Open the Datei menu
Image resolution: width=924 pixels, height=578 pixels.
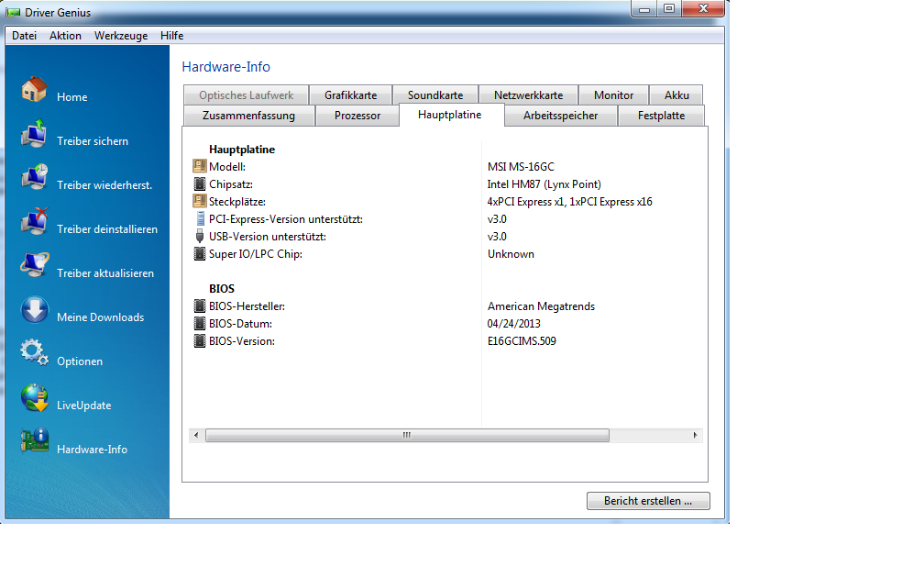(x=24, y=36)
